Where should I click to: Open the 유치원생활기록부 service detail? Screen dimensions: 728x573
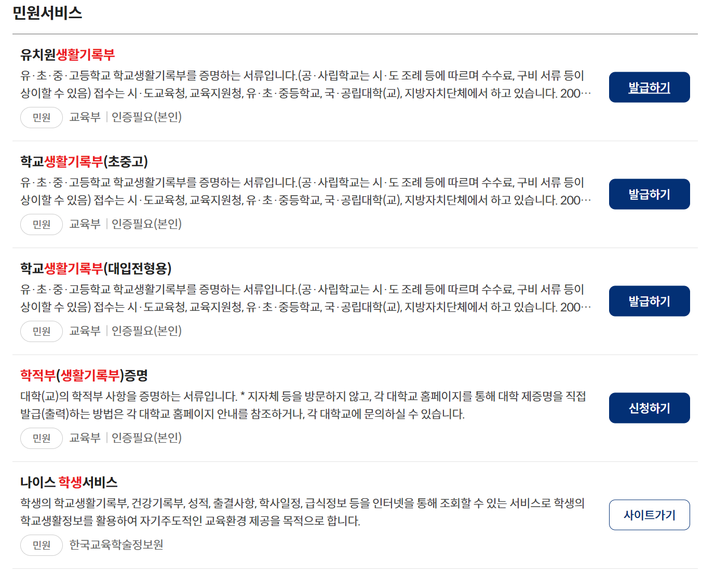(x=68, y=54)
